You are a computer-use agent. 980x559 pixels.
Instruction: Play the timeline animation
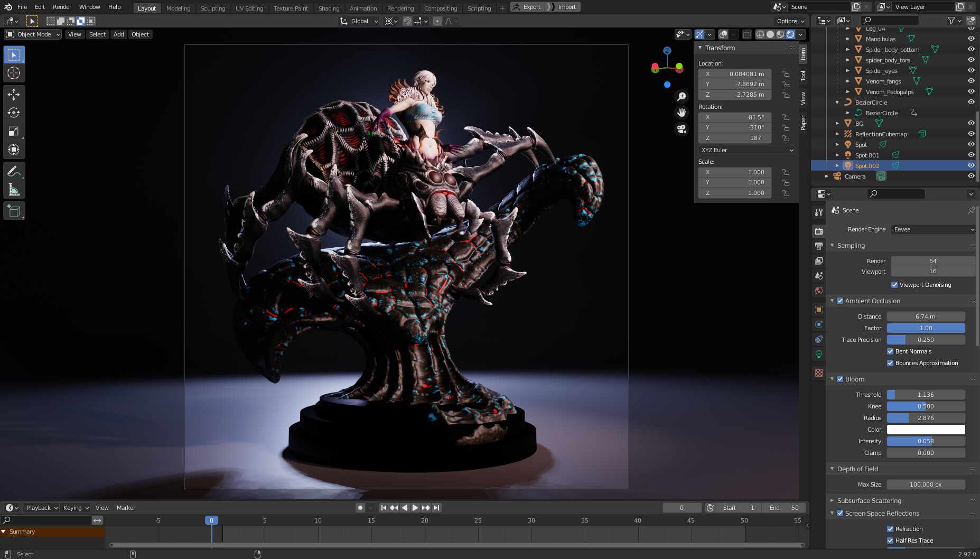[415, 508]
